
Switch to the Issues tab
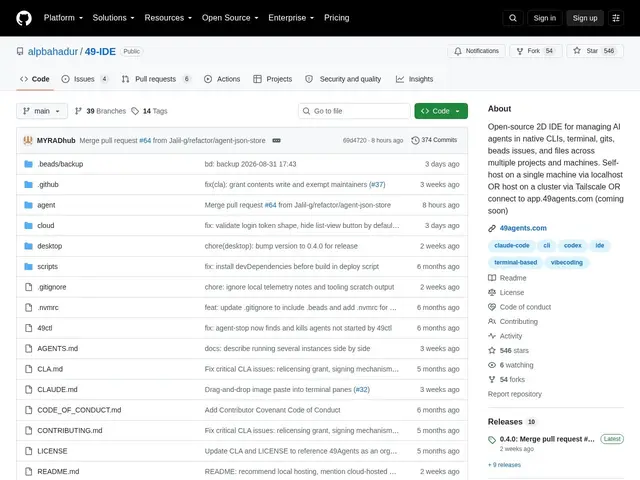(85, 79)
